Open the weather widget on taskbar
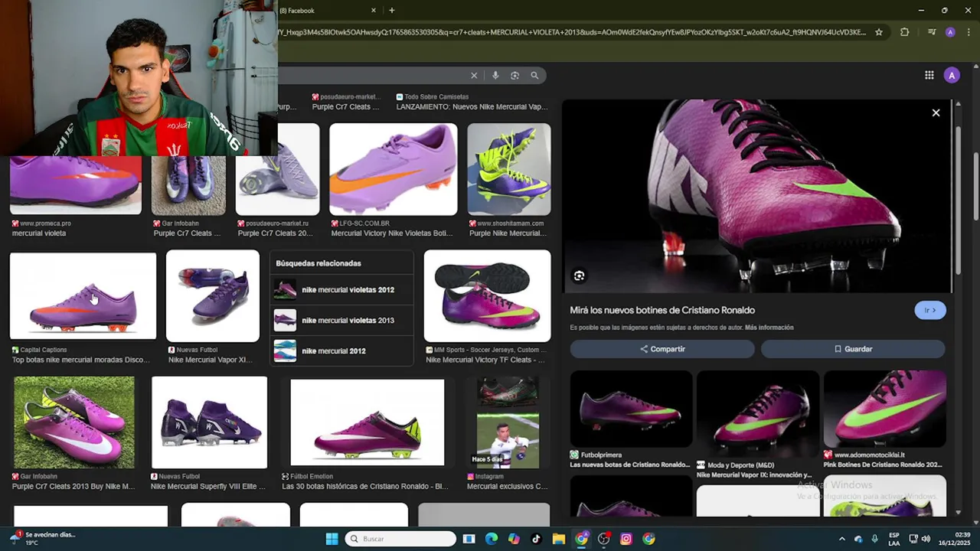Viewport: 980px width, 551px height. pos(44,539)
